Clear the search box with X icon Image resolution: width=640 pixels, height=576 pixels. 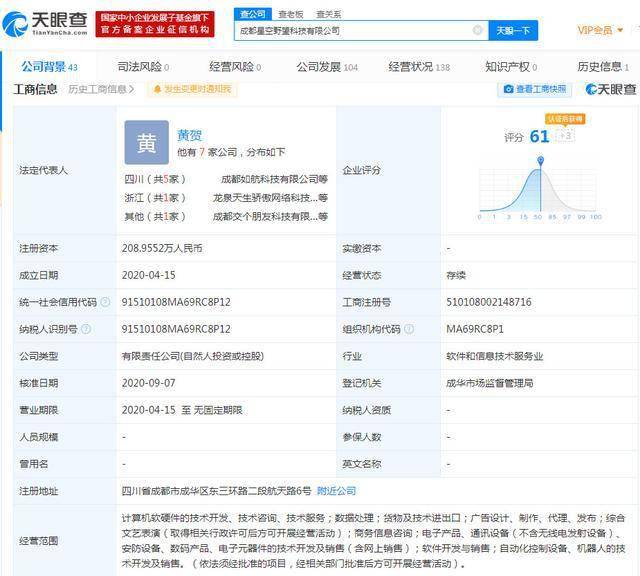pyautogui.click(x=477, y=30)
